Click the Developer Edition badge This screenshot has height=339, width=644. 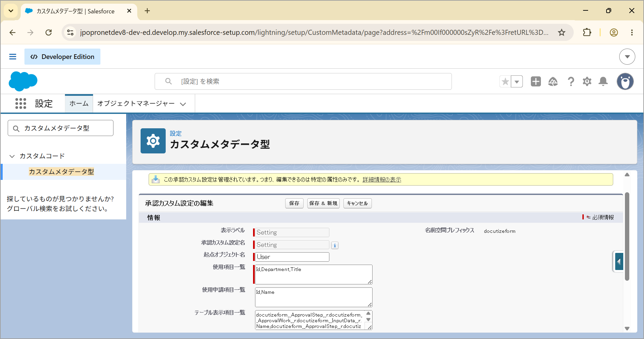(62, 57)
